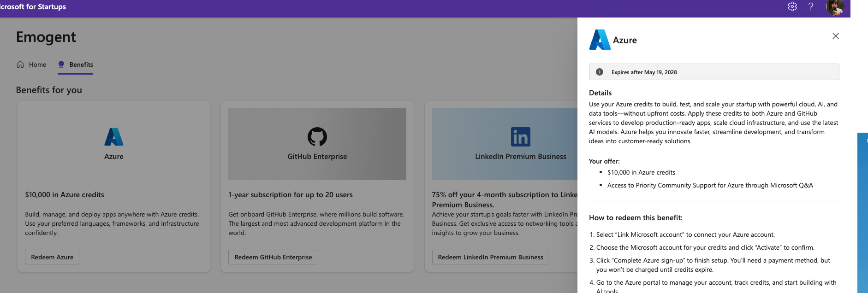Click the Details heading in panel
868x293 pixels.
click(x=600, y=93)
